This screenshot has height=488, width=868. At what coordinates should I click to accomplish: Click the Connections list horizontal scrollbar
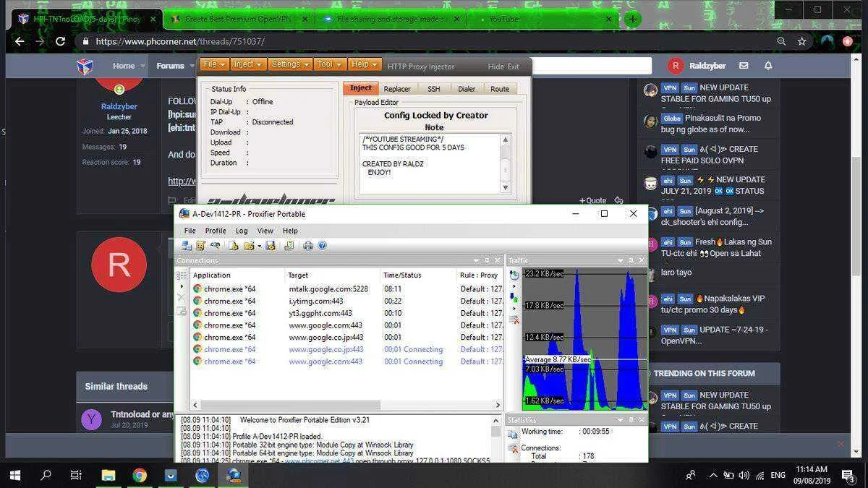(346, 405)
